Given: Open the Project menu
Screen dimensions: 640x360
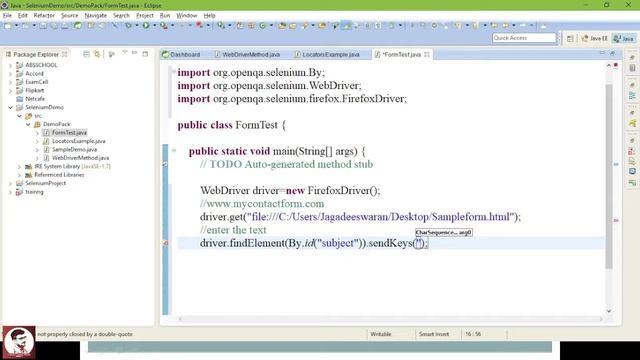Looking at the screenshot, I should click(144, 16).
